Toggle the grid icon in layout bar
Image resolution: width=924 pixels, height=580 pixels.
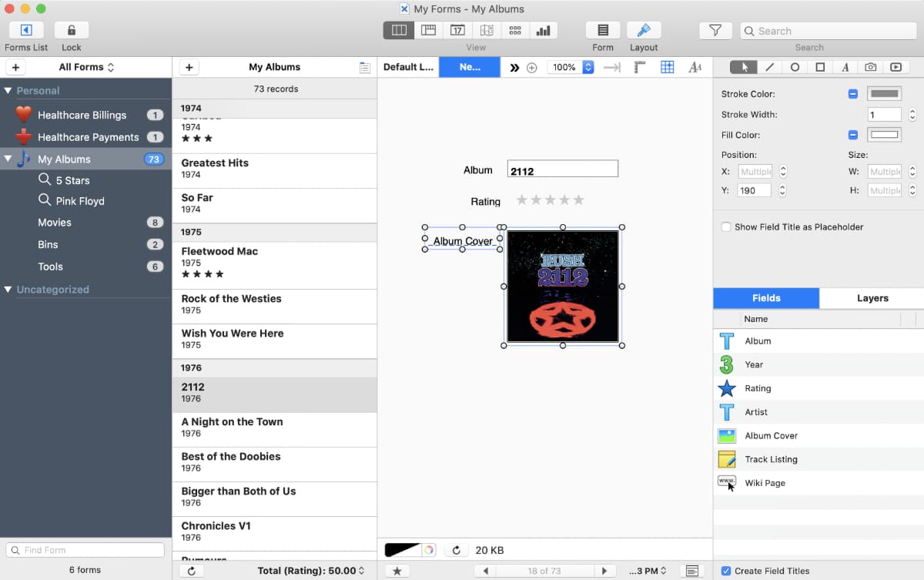(x=668, y=68)
